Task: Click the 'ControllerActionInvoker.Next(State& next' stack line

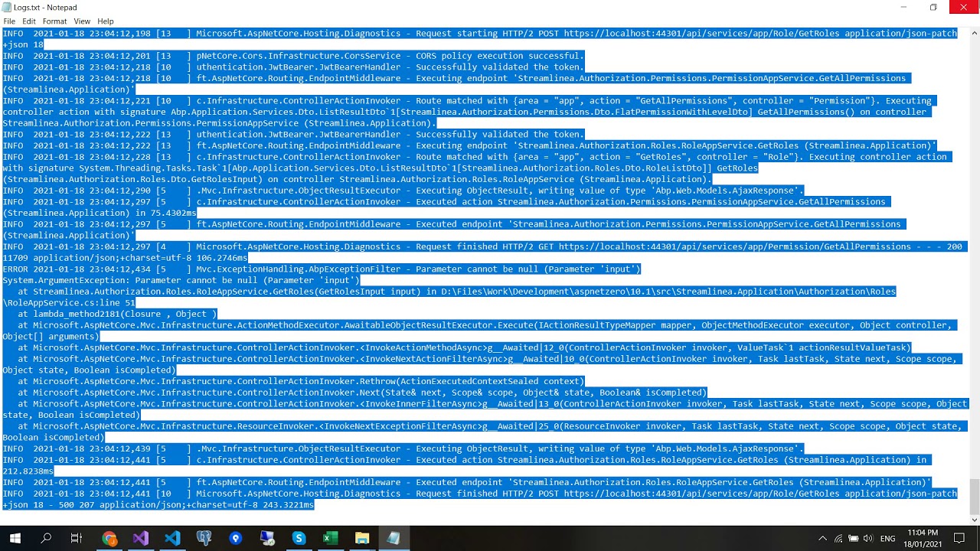Action: (x=362, y=393)
